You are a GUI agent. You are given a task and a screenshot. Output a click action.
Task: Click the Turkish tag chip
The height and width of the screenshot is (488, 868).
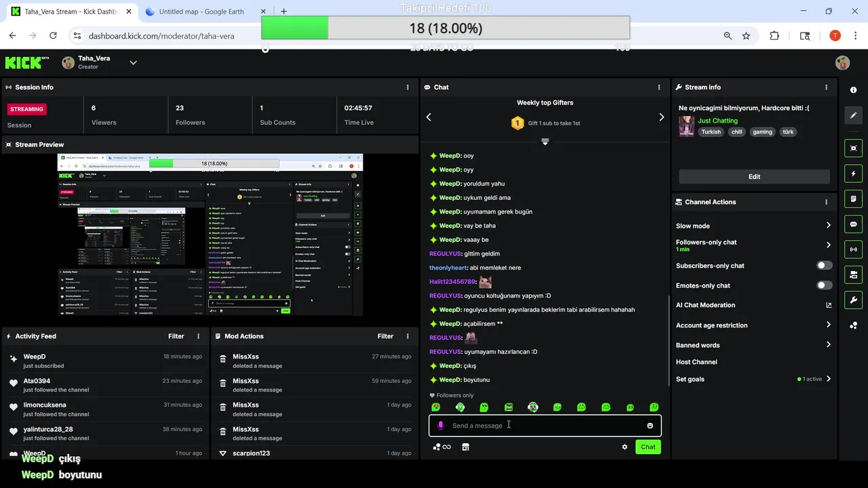pos(711,132)
